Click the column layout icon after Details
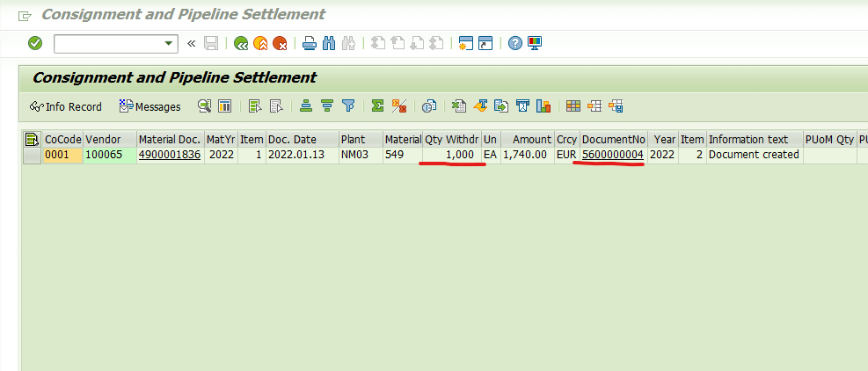The width and height of the screenshot is (868, 371). pyautogui.click(x=225, y=106)
